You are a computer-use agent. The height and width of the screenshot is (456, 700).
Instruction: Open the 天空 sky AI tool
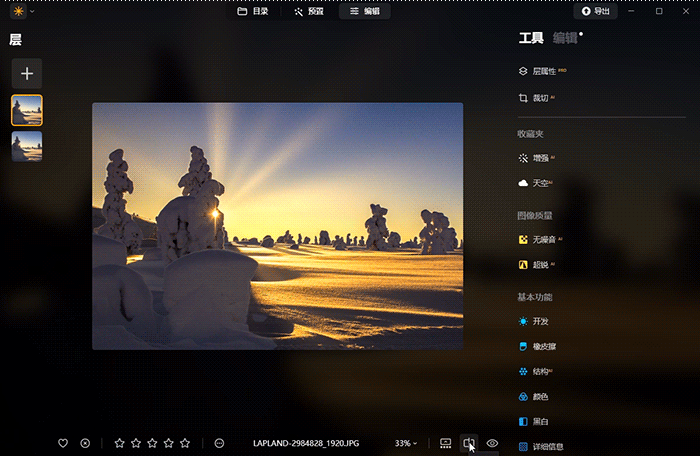tap(536, 183)
